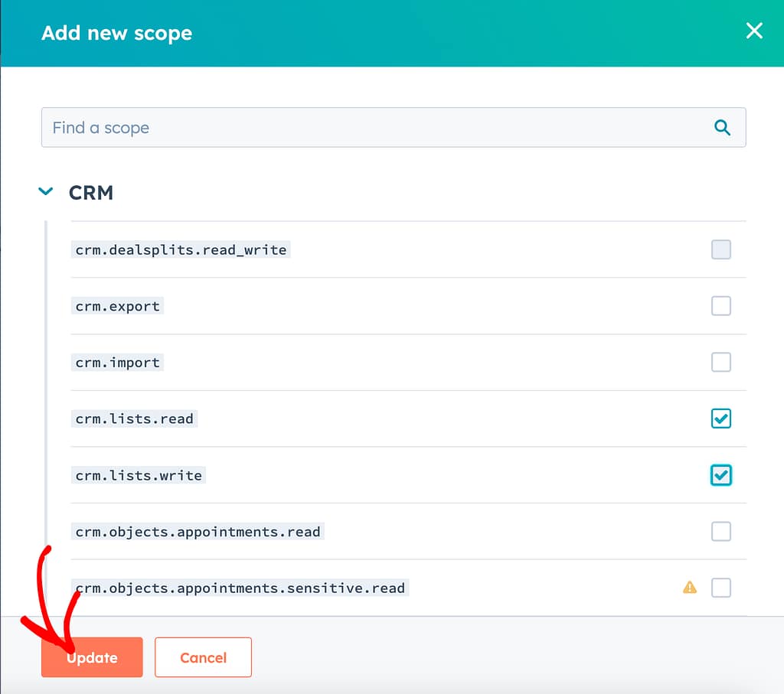This screenshot has width=784, height=694.
Task: Click the Cancel button
Action: (203, 657)
